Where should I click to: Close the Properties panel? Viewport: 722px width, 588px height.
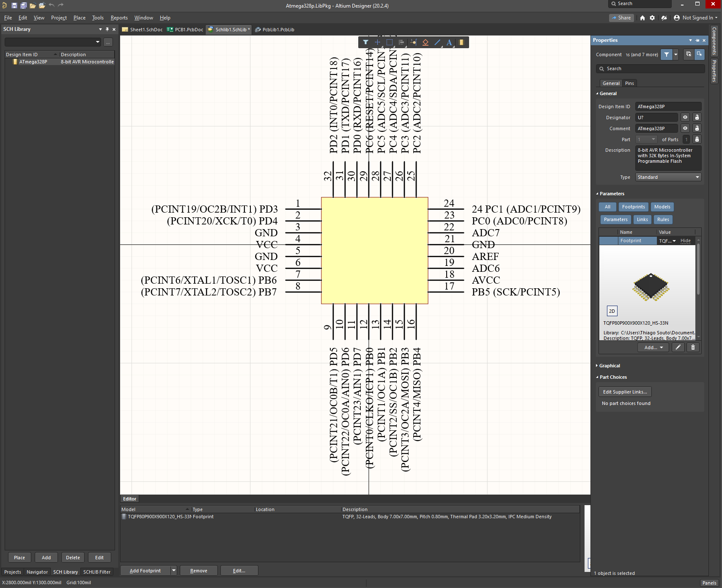[x=704, y=41]
